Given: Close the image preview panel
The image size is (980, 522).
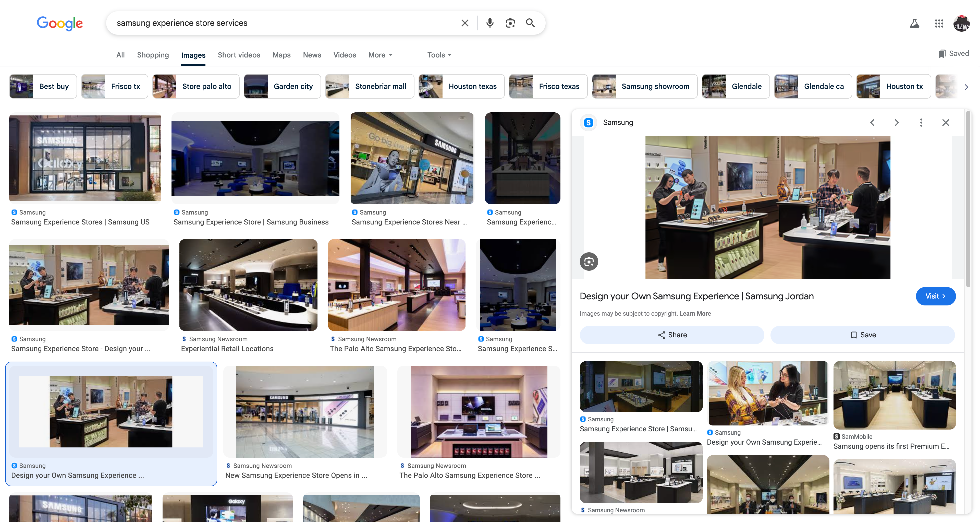Looking at the screenshot, I should pos(946,123).
